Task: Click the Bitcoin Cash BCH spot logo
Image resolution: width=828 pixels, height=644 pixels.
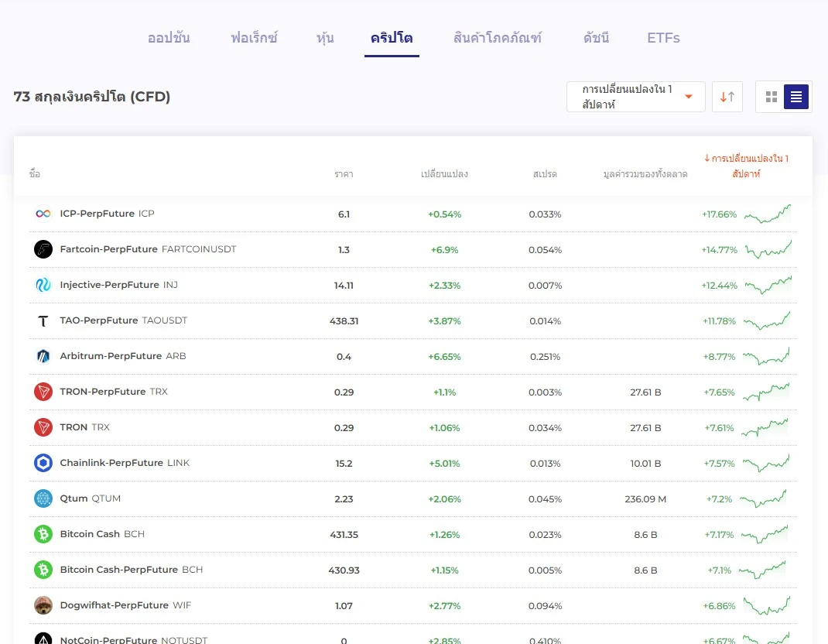Action: [x=43, y=535]
